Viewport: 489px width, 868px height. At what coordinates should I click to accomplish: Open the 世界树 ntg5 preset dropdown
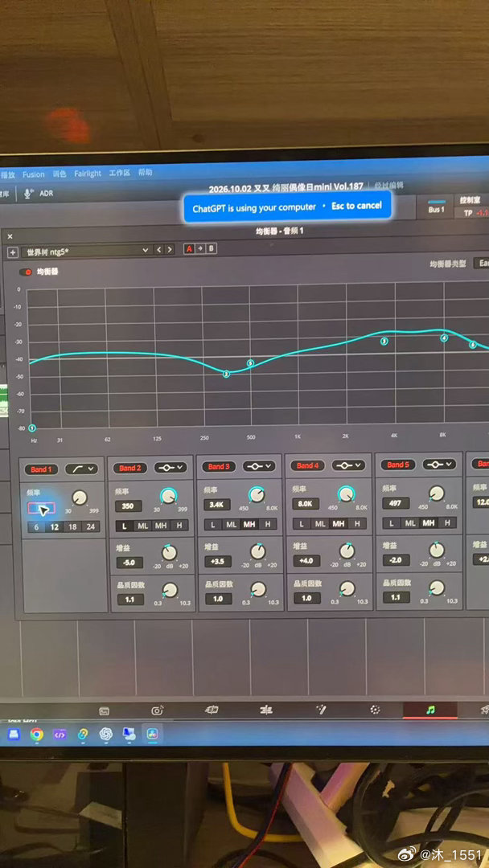click(x=86, y=252)
